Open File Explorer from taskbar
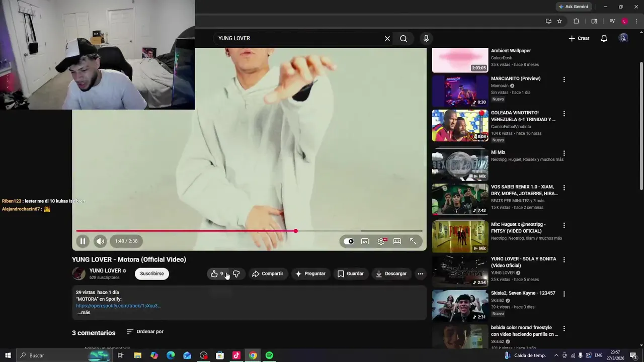This screenshot has height=362, width=644. click(137, 355)
